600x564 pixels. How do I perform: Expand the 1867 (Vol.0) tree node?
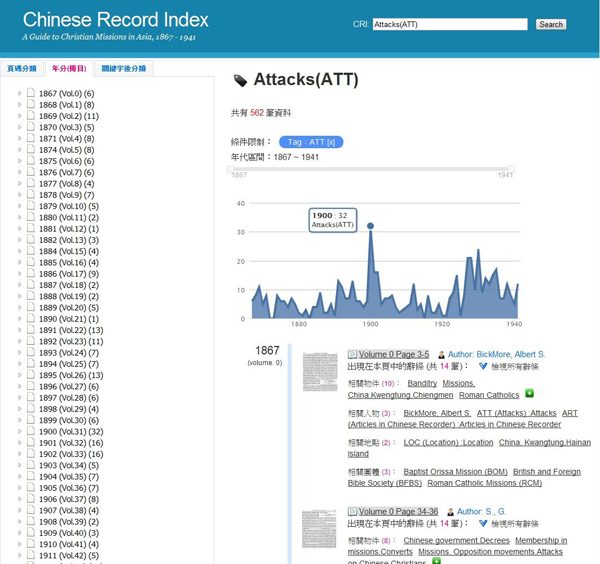(x=19, y=93)
